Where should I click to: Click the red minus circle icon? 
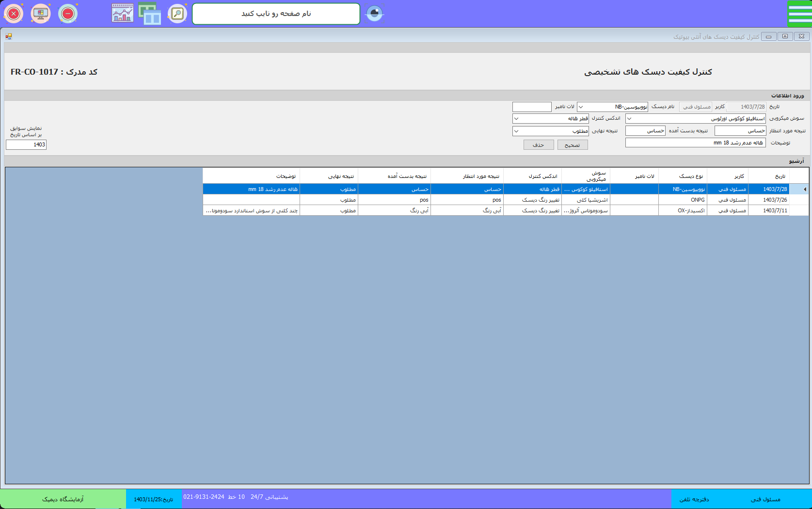(x=68, y=14)
